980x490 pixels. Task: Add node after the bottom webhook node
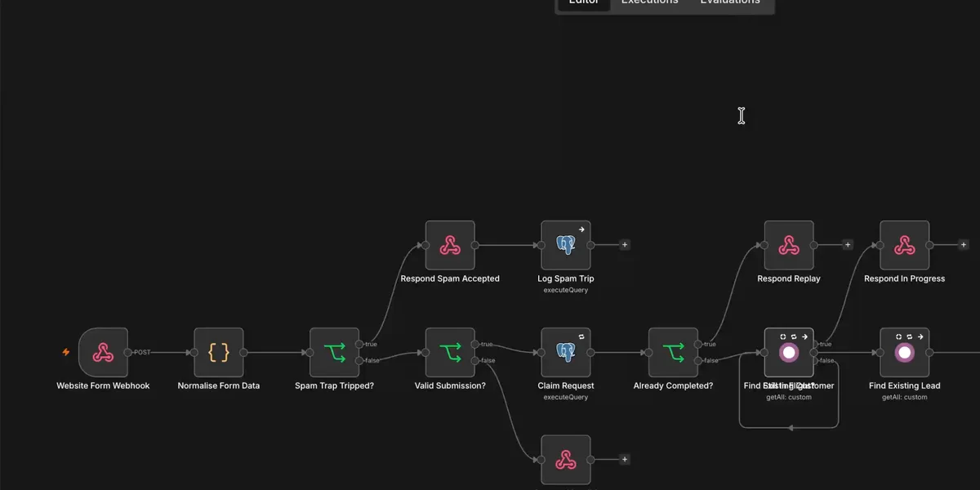point(625,460)
